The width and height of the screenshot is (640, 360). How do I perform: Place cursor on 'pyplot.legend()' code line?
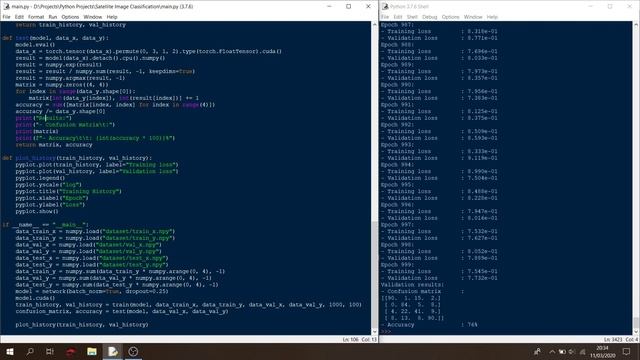[40, 178]
